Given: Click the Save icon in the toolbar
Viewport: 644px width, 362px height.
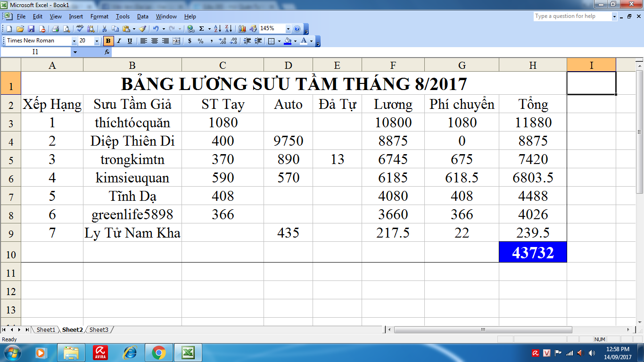Looking at the screenshot, I should coord(31,29).
